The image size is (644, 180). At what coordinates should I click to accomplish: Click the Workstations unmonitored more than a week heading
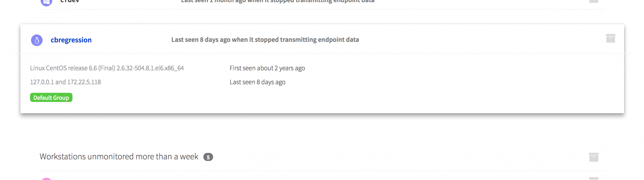pyautogui.click(x=119, y=157)
